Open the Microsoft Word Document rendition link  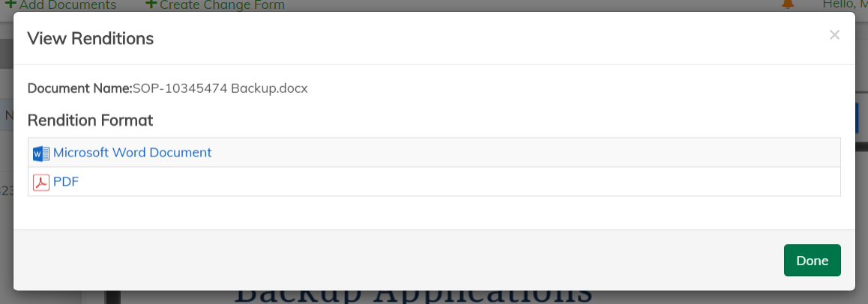(x=132, y=153)
